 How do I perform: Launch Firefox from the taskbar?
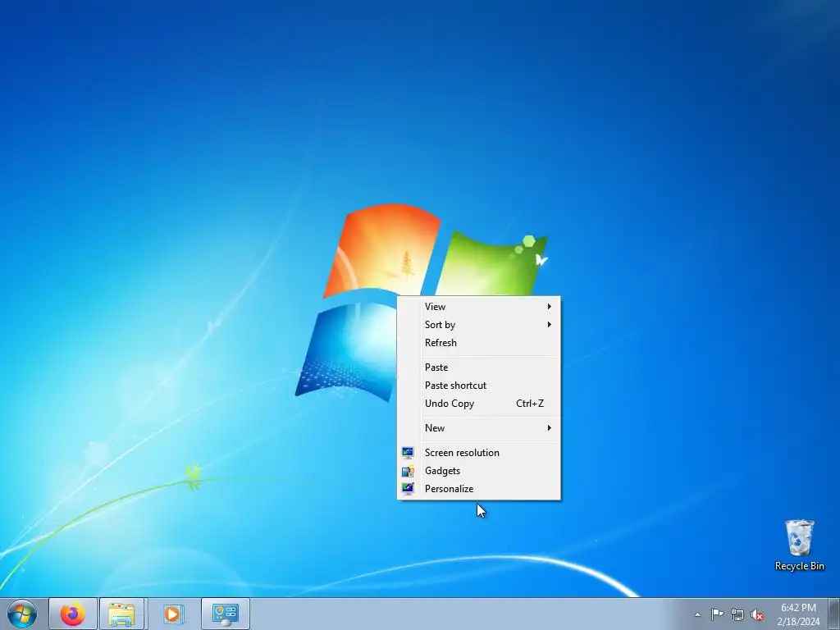click(x=73, y=614)
